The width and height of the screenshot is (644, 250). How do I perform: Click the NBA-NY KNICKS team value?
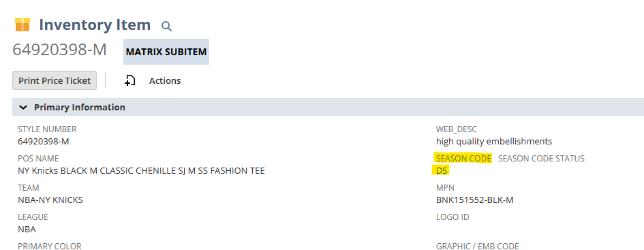(50, 200)
